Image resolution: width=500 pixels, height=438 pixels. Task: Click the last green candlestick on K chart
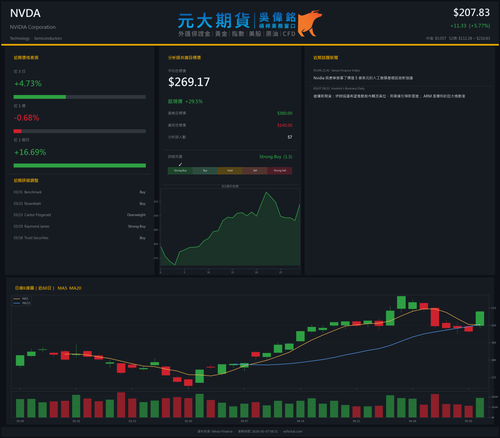point(480,318)
